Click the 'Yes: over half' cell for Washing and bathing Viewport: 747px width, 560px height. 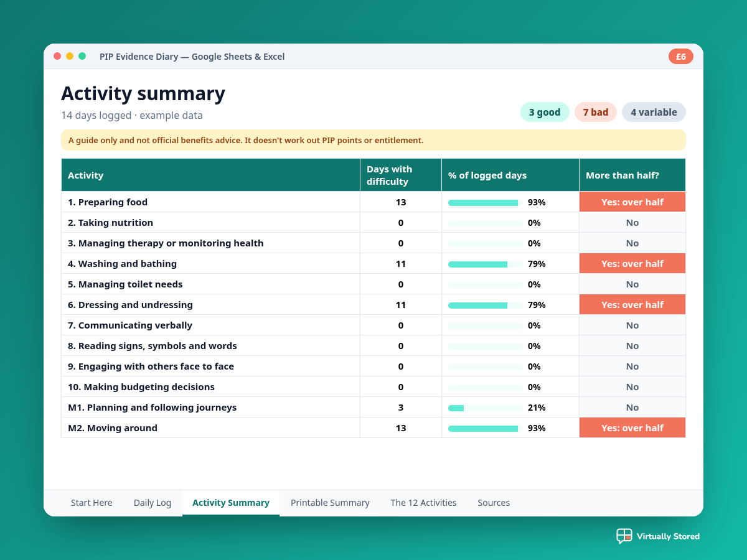632,264
